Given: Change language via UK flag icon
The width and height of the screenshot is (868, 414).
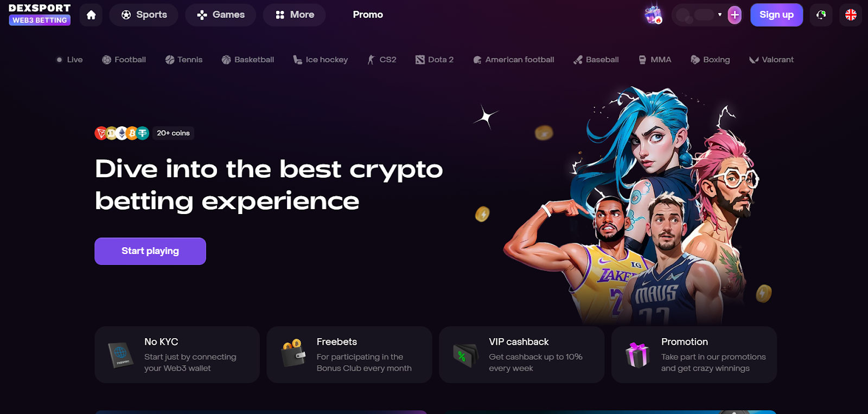Looking at the screenshot, I should 851,15.
